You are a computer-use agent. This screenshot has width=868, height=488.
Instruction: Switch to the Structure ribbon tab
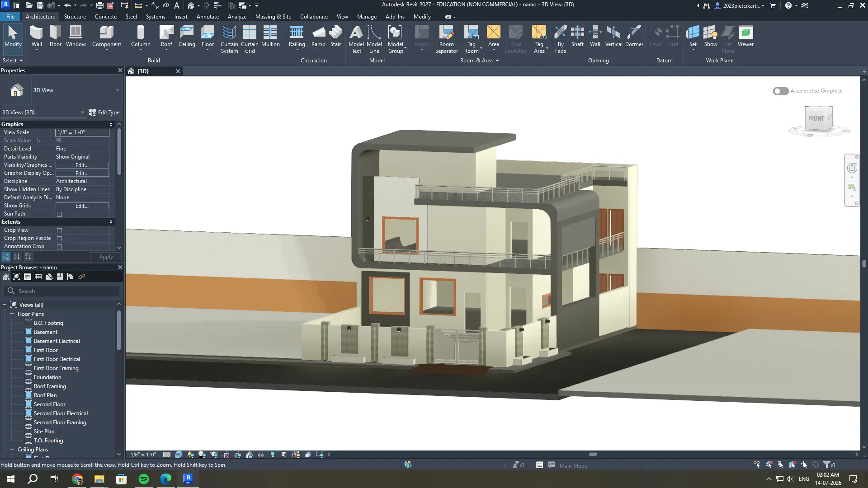75,17
